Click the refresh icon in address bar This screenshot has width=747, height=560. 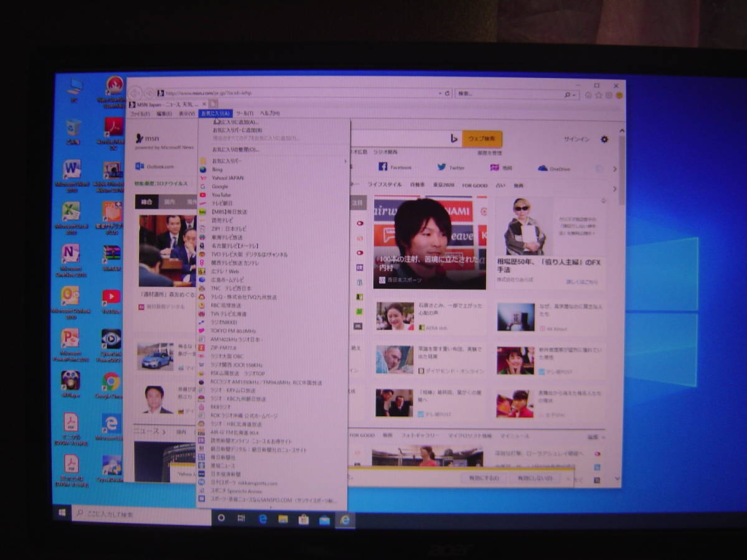(447, 94)
